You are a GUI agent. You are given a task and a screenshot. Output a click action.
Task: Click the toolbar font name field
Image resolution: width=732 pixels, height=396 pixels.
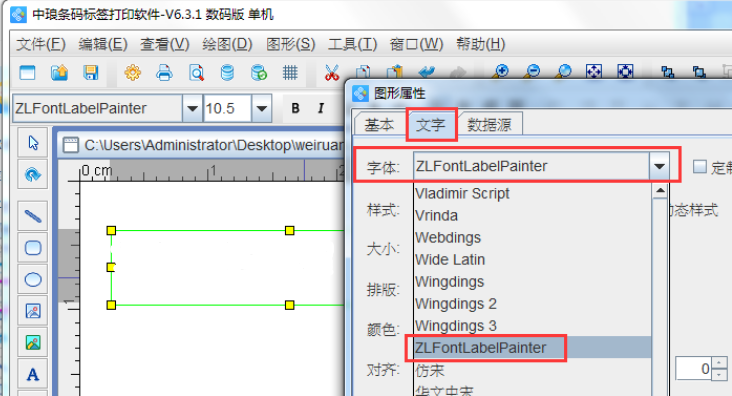click(98, 108)
